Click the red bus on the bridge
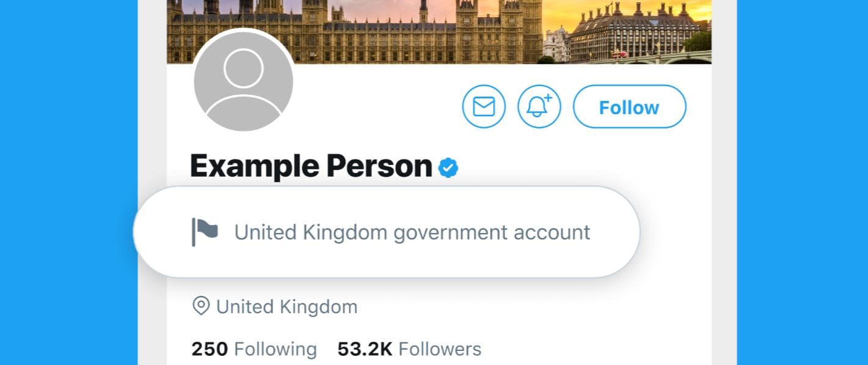The image size is (868, 365). 619,54
